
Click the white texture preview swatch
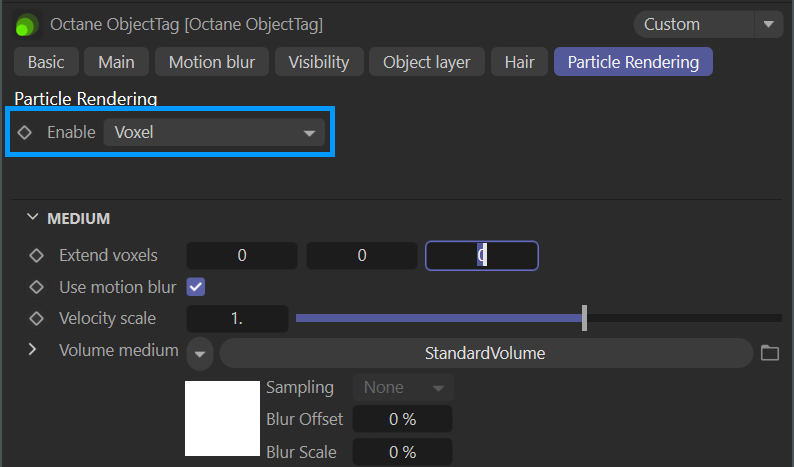tap(222, 418)
